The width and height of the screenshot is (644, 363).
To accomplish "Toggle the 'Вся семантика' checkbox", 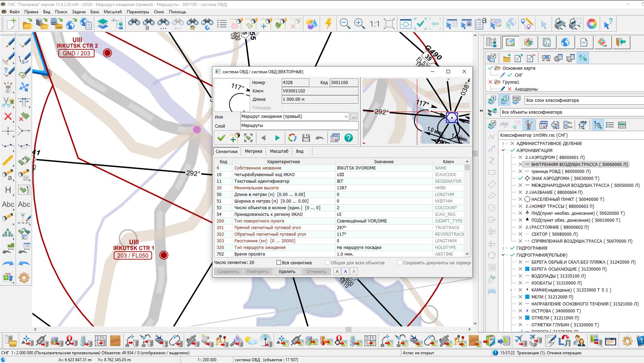I will [279, 263].
